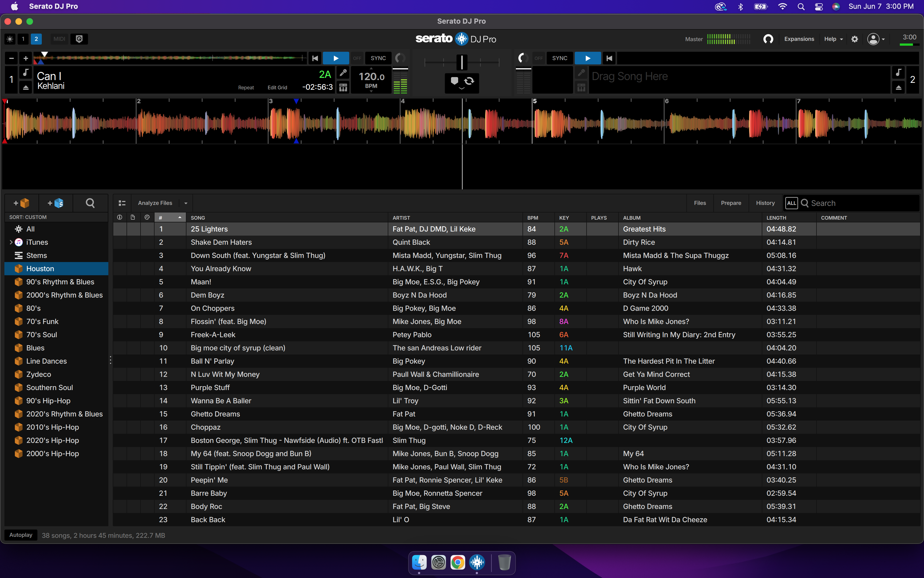Enable SYNC on deck 2
This screenshot has width=924, height=578.
click(560, 58)
